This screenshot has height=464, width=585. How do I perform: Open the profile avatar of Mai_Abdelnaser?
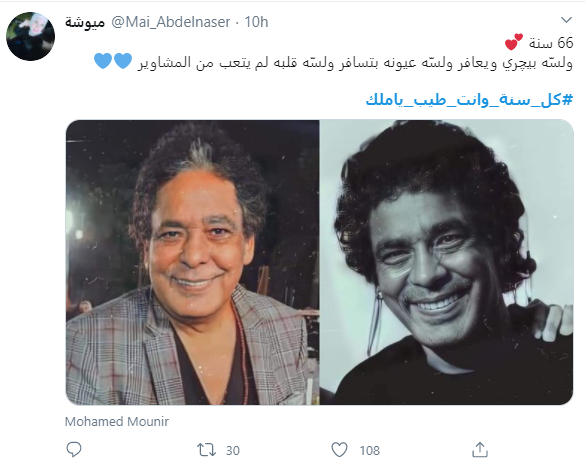point(31,36)
